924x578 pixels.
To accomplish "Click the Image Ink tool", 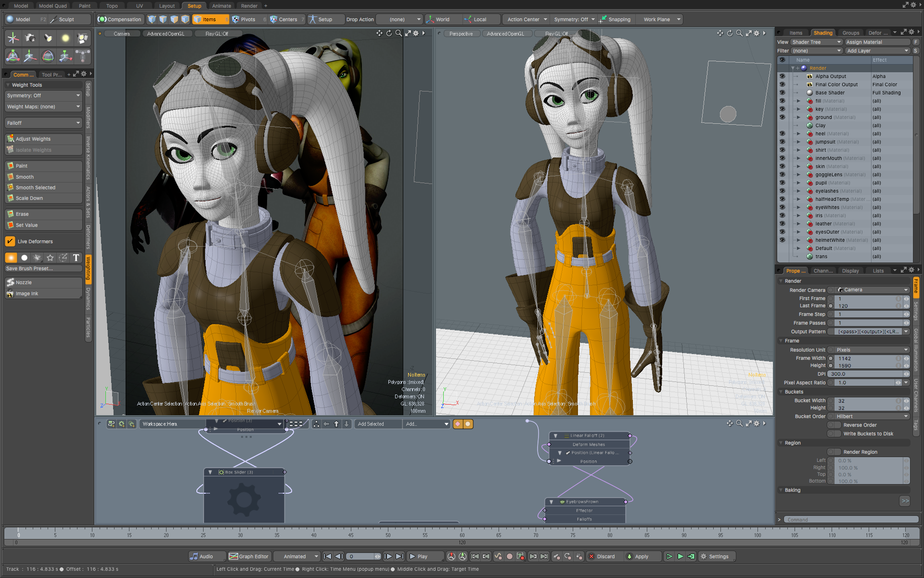I will (43, 293).
